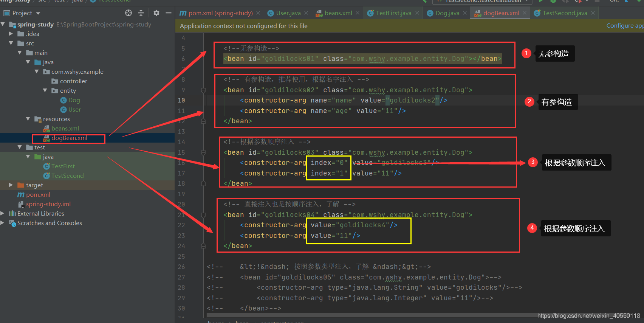The image size is (644, 323).
Task: Click Configure application context link
Action: pyautogui.click(x=625, y=26)
